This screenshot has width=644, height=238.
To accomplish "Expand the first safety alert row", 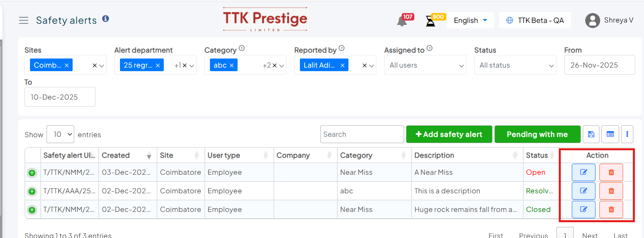I will (x=32, y=173).
